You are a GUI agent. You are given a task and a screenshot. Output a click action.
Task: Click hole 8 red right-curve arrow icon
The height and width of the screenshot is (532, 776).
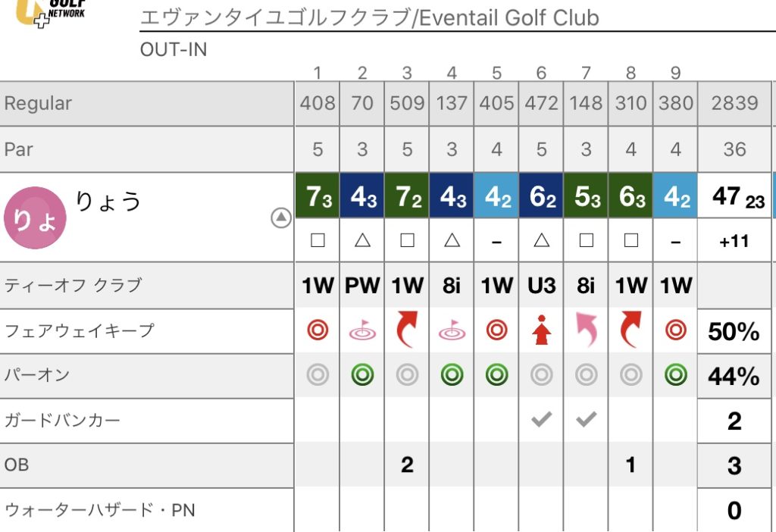click(x=630, y=330)
